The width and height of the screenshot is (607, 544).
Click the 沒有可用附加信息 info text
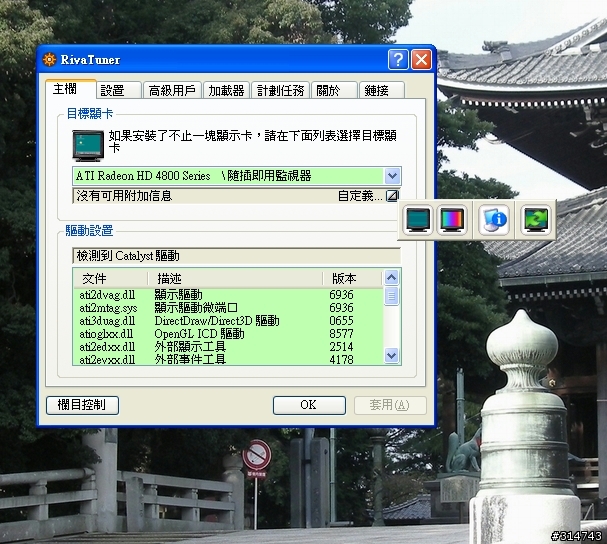[124, 196]
